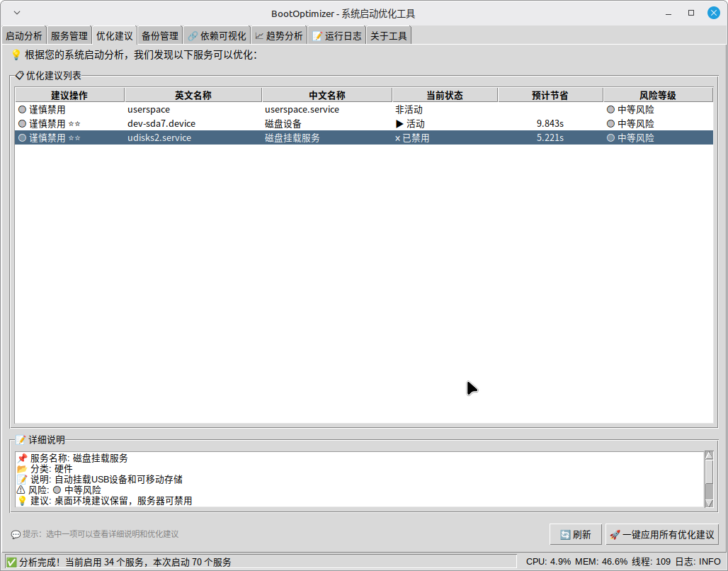
Task: Click the chart icon on 趋势分析 tab
Action: coord(259,35)
